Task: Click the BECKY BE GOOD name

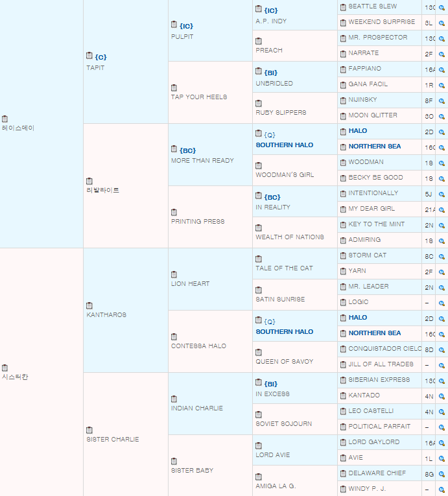Action: pyautogui.click(x=375, y=177)
